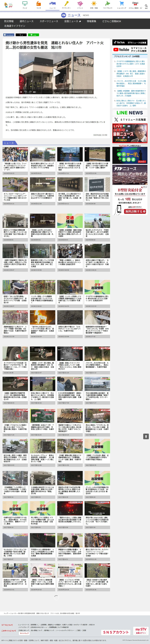This screenshot has height=644, width=150.
Task: Click SNSアカウント footer button
Action: [x=116, y=632]
